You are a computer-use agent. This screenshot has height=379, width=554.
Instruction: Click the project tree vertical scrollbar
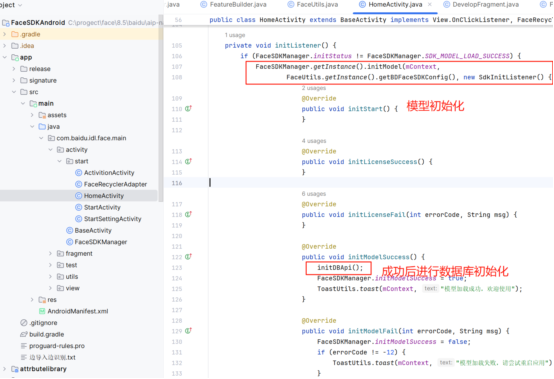161,108
